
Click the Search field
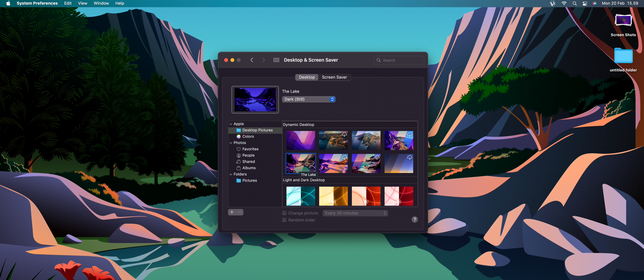398,60
